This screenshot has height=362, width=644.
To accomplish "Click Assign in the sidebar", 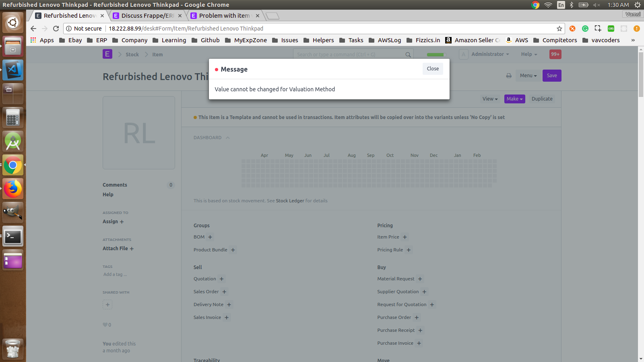I will coord(113,222).
